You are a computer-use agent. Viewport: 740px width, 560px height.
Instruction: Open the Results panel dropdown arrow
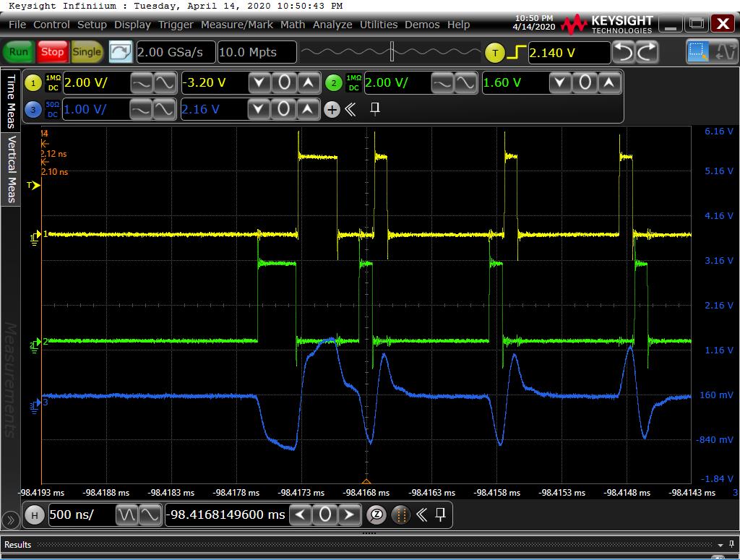[720, 544]
